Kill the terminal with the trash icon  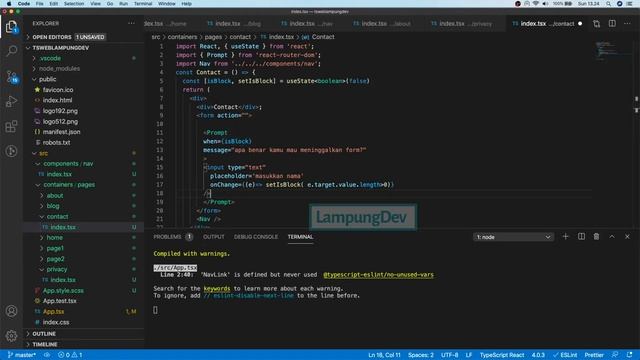pos(596,237)
